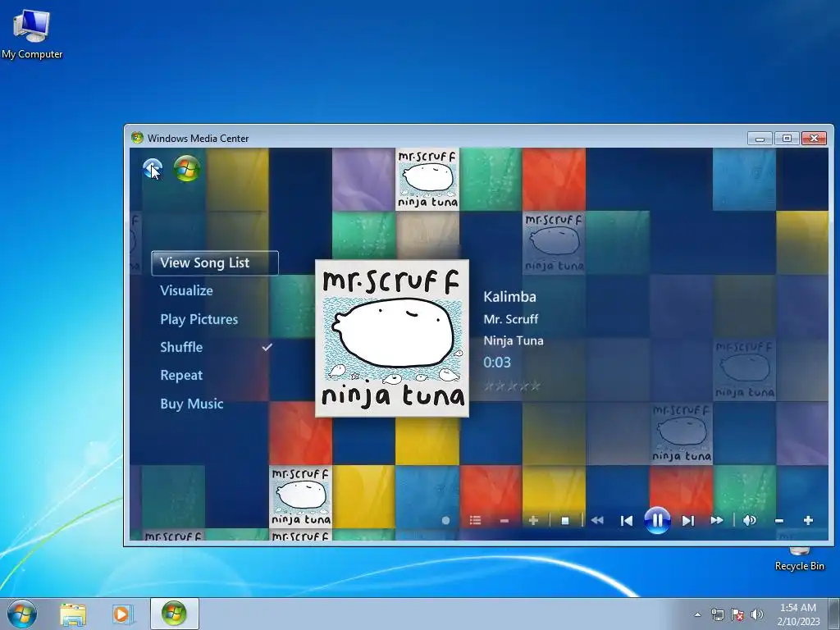Click channel up plus left of stop button
840x630 pixels.
(533, 520)
